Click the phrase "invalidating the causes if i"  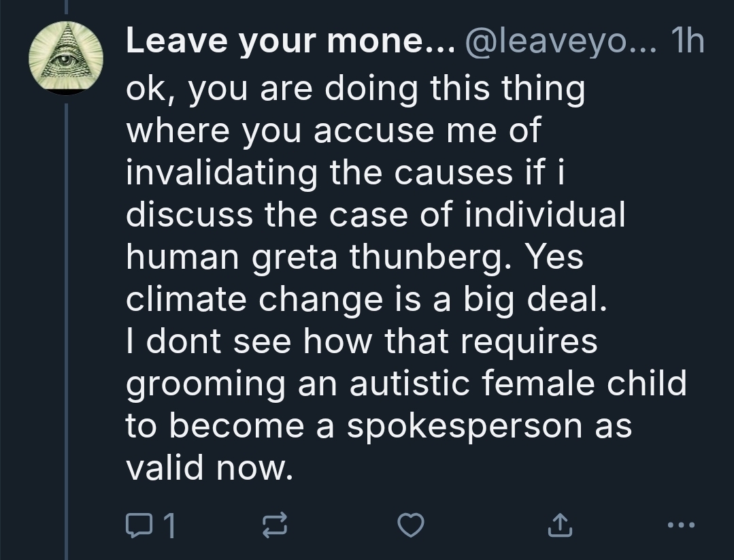point(346,174)
